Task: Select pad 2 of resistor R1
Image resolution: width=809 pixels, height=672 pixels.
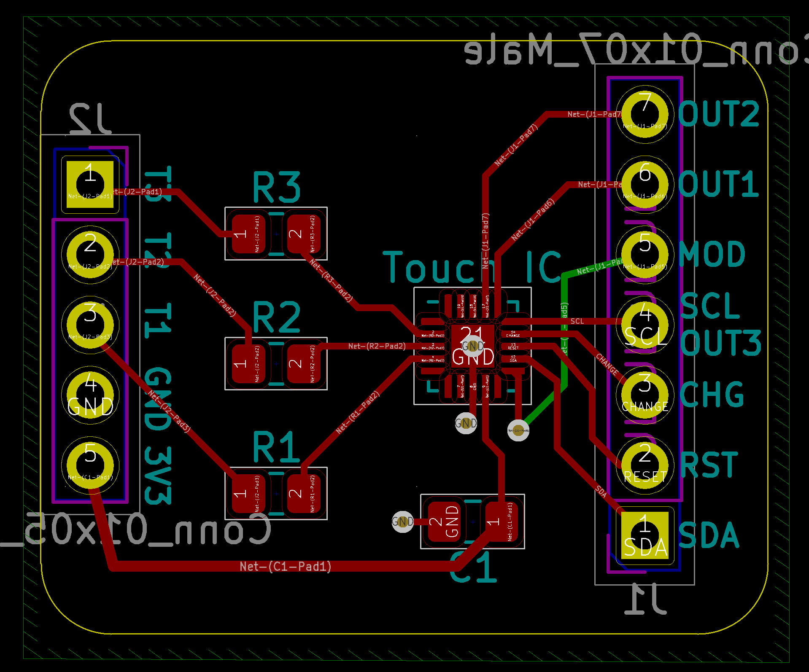Action: [x=304, y=494]
